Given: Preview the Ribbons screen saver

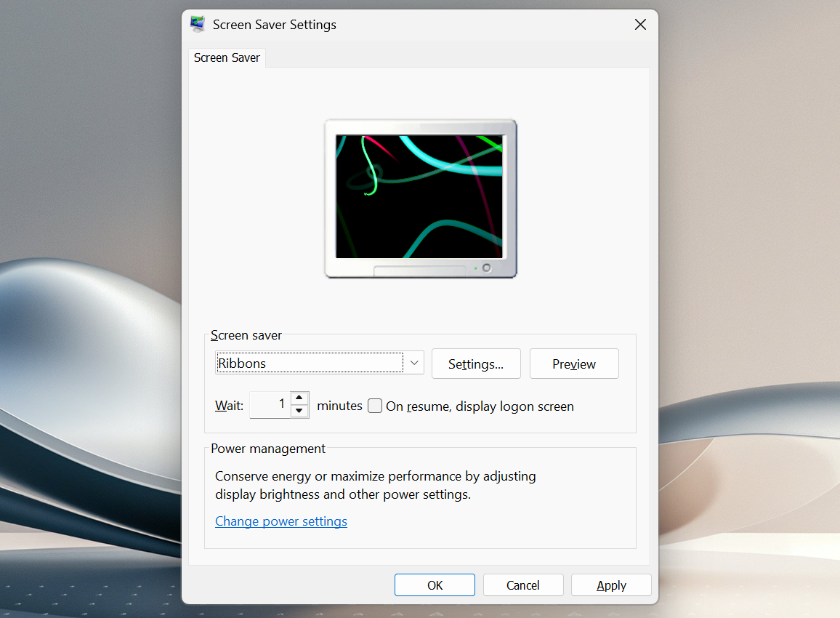Looking at the screenshot, I should (x=574, y=364).
